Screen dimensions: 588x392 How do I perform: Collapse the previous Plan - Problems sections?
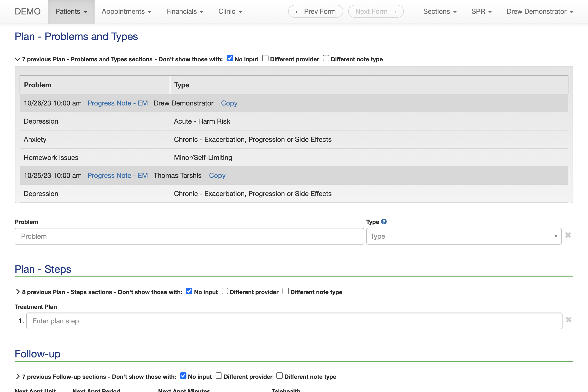[17, 59]
